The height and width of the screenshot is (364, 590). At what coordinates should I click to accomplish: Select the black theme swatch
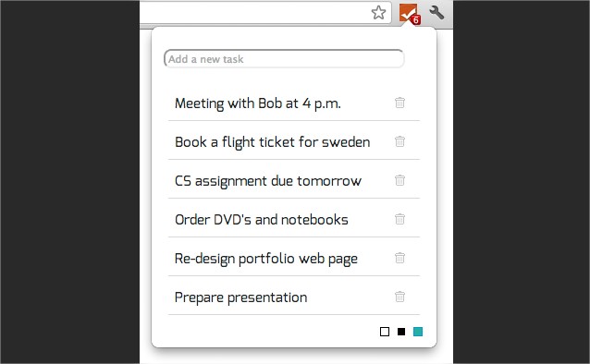(x=401, y=332)
